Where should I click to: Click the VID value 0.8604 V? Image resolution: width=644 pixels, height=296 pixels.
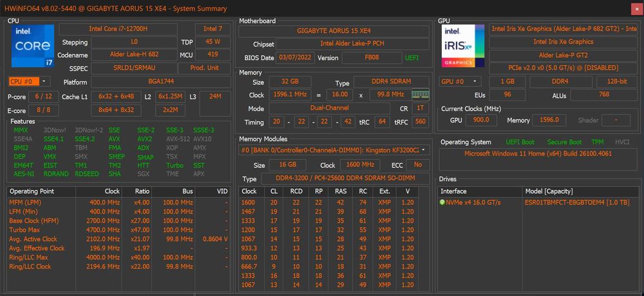215,239
